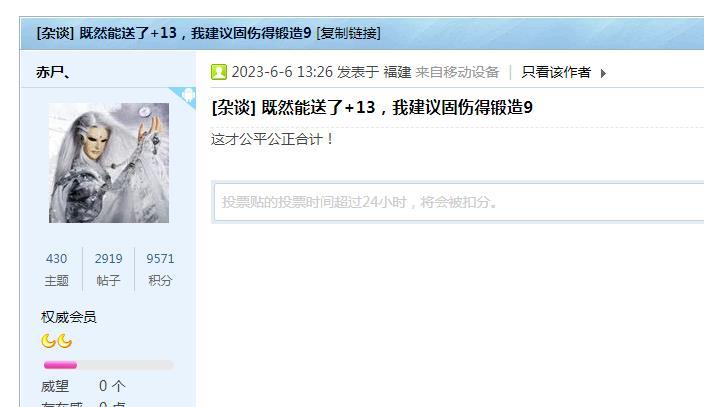
Task: Click the pink rank progress bar
Action: coord(108,365)
